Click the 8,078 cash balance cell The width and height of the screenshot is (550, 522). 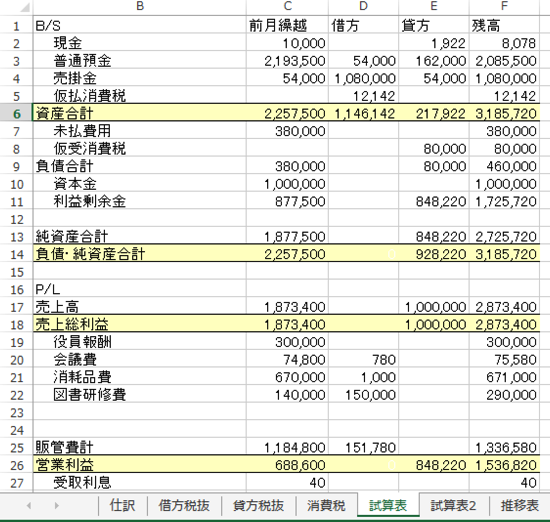pos(504,43)
